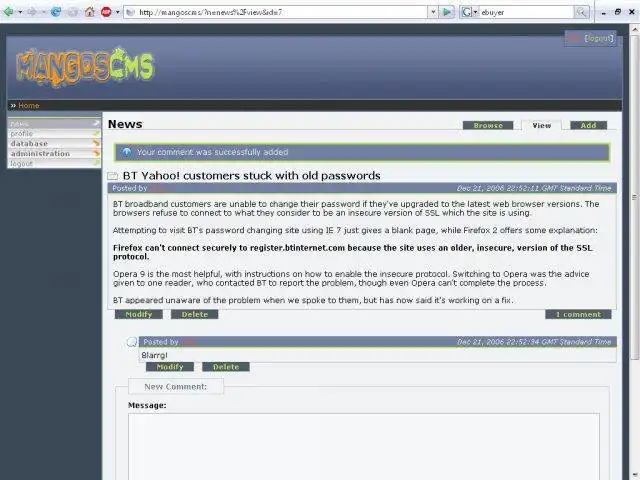Reload the page with the Refresh icon
The image size is (640, 480).
tap(56, 12)
